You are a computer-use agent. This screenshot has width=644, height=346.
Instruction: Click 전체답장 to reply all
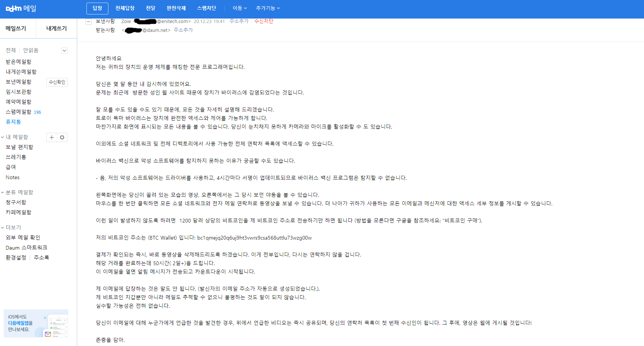(125, 8)
